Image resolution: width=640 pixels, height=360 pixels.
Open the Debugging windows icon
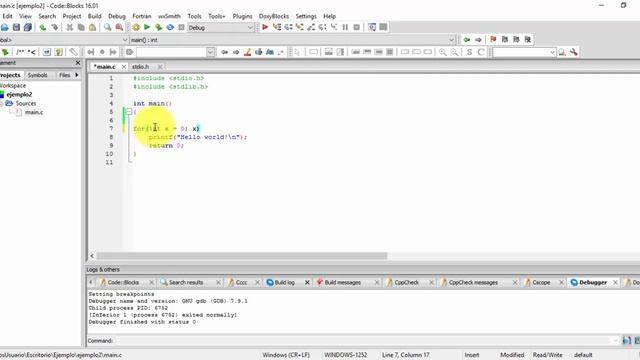click(372, 27)
